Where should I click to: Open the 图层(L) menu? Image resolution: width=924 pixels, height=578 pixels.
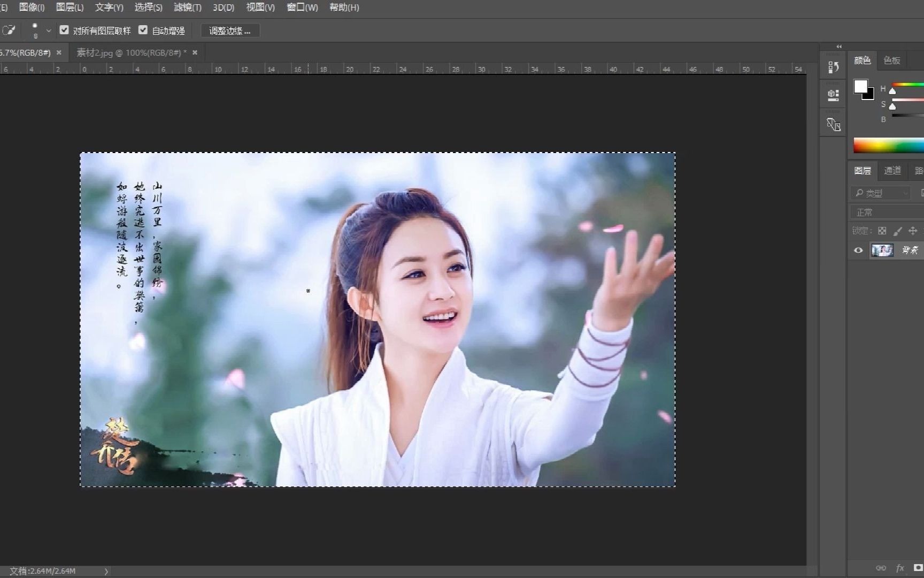[70, 7]
